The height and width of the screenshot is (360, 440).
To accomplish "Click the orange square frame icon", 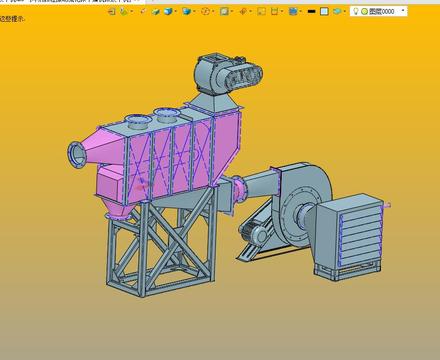I will point(262,12).
